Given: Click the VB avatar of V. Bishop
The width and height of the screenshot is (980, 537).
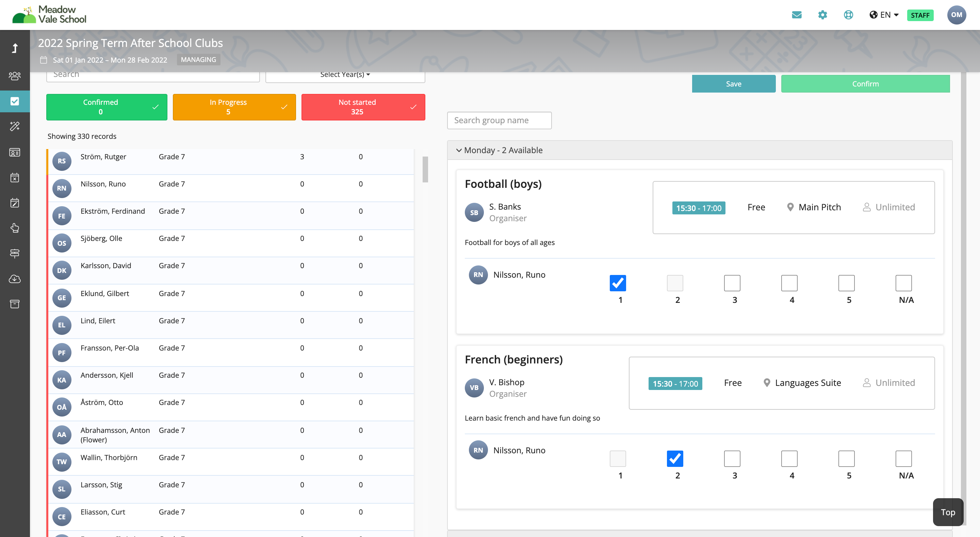Looking at the screenshot, I should point(474,388).
